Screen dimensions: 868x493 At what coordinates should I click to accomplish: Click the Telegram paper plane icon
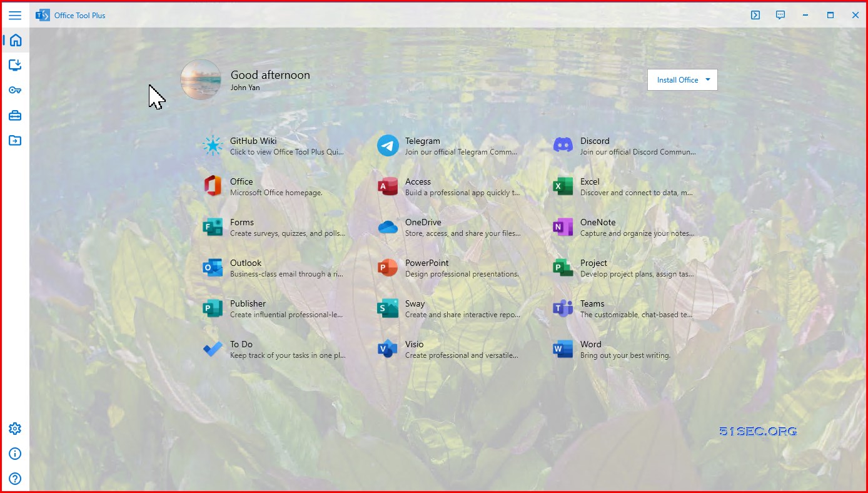pos(388,146)
